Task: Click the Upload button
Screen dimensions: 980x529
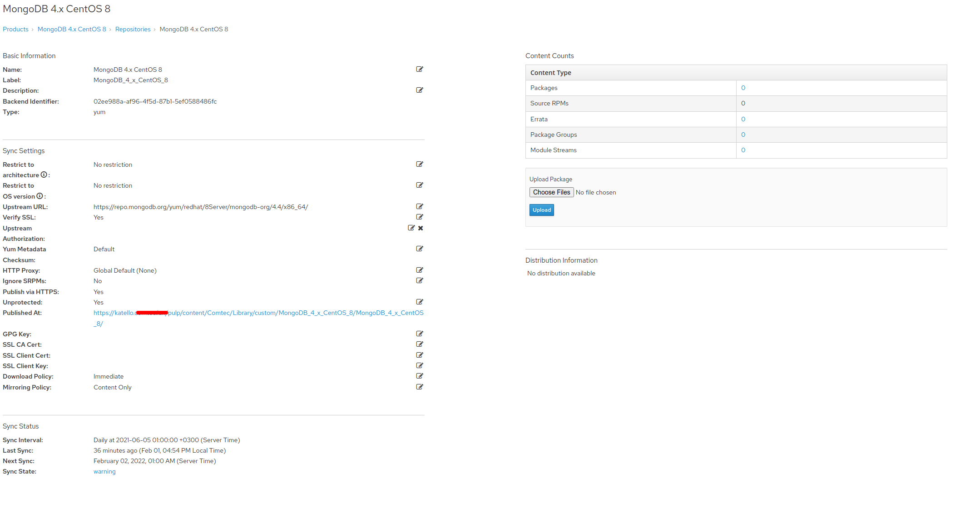Action: pos(541,210)
